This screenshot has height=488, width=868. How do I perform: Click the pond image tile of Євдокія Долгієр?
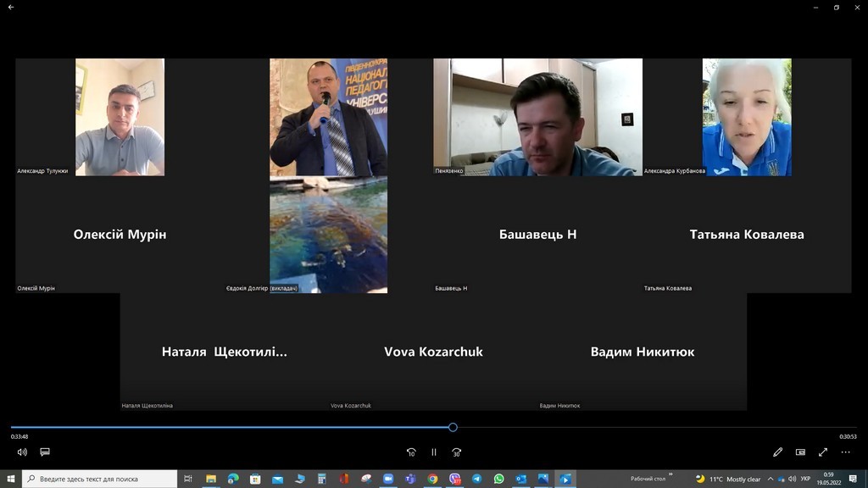click(328, 235)
